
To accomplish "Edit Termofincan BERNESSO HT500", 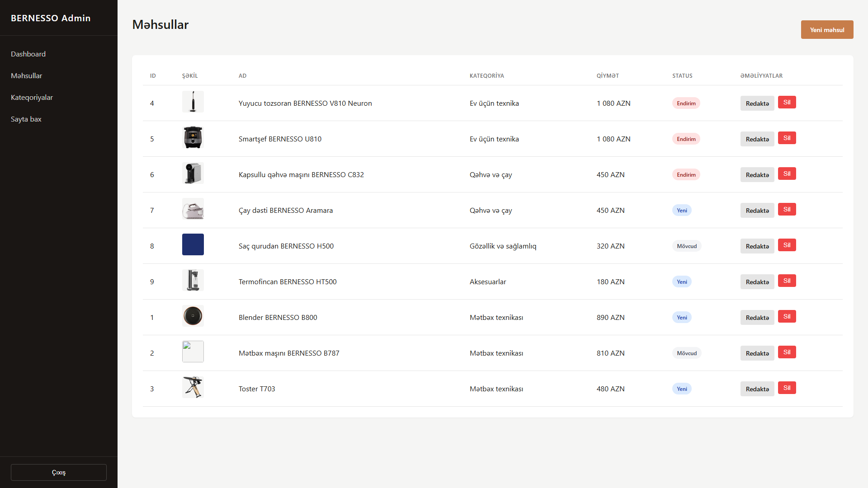I will point(757,282).
